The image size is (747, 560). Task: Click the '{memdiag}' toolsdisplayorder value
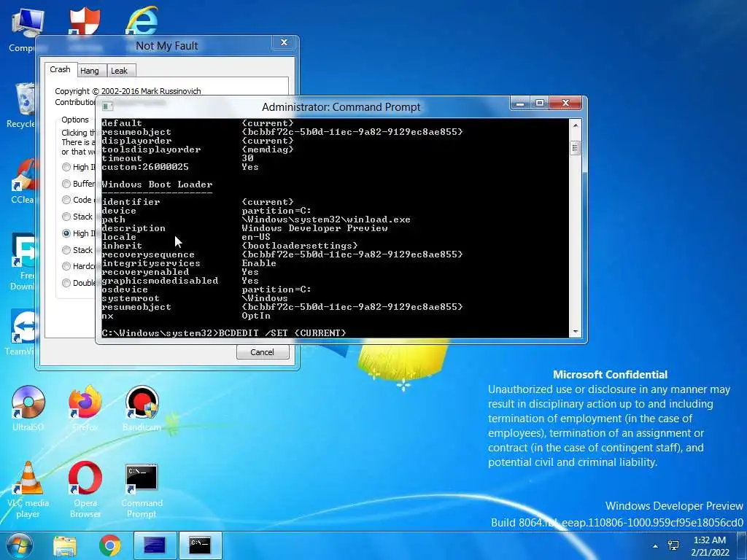pyautogui.click(x=268, y=149)
